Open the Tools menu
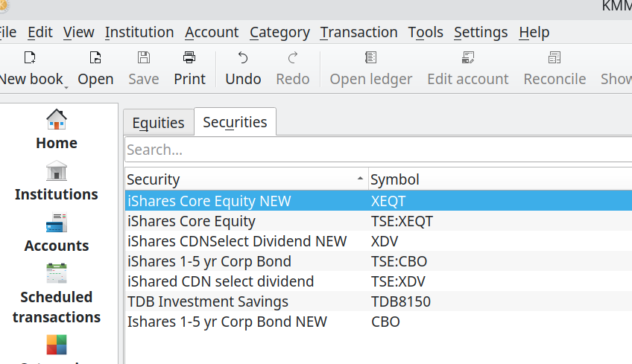Viewport: 632px width, 364px height. (x=426, y=32)
